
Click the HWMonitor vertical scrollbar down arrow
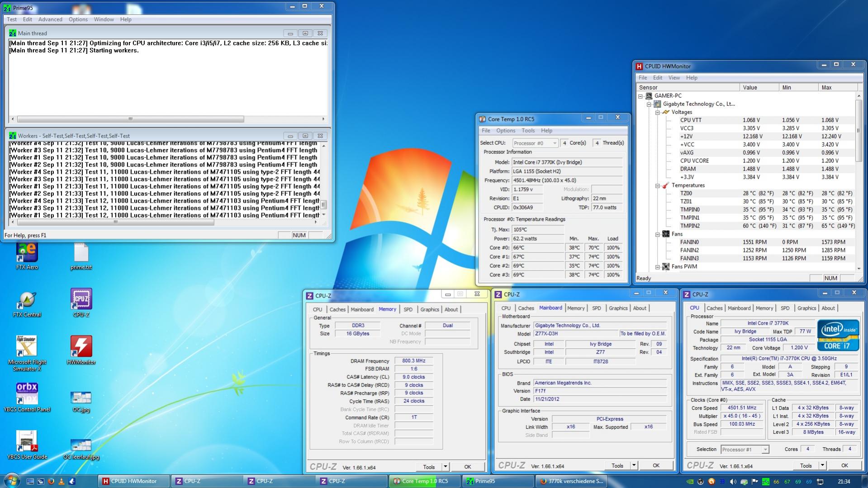click(x=859, y=268)
